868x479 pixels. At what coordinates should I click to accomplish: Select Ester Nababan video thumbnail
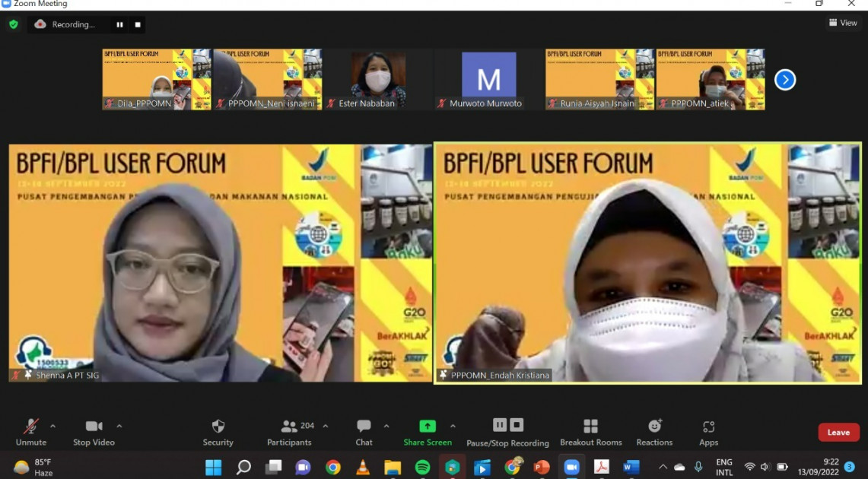coord(377,80)
